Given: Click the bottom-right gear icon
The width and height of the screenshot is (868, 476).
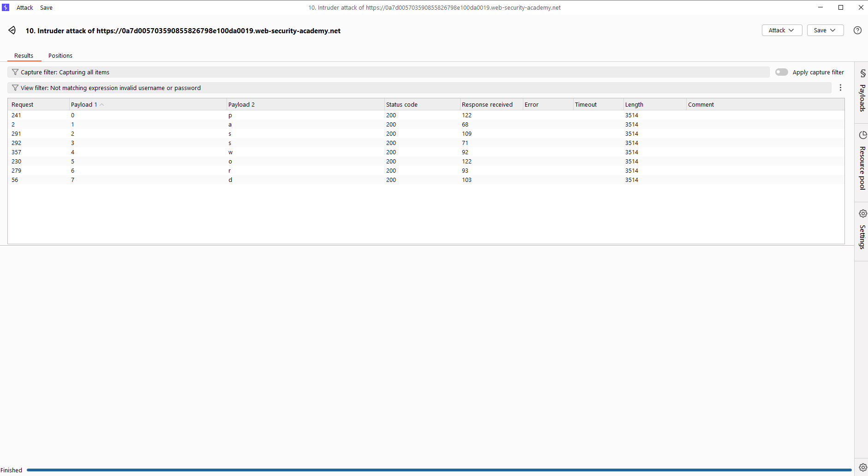Looking at the screenshot, I should [862, 467].
